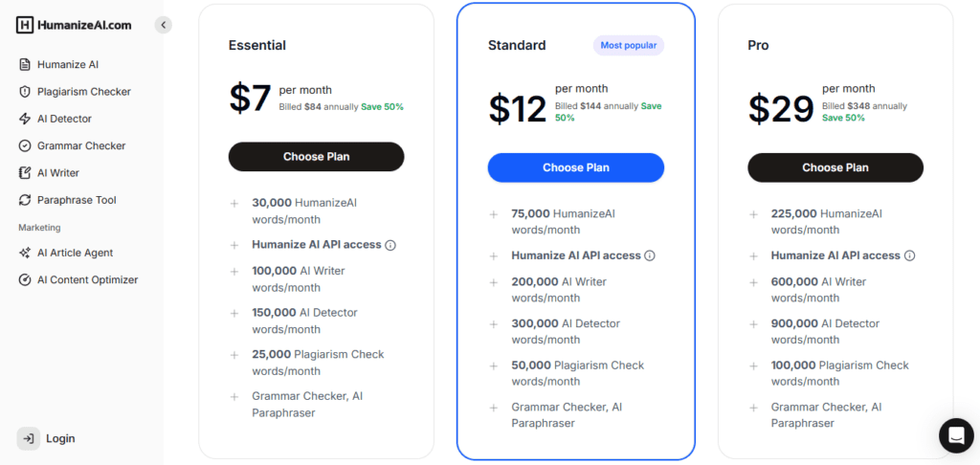
Task: Click the AI Article Agent sparkle icon
Action: click(26, 253)
